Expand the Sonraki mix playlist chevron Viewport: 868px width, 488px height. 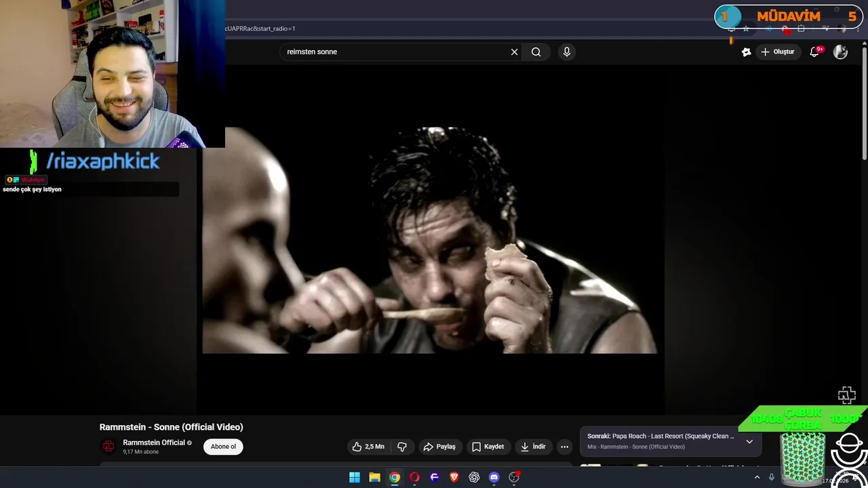click(x=749, y=441)
